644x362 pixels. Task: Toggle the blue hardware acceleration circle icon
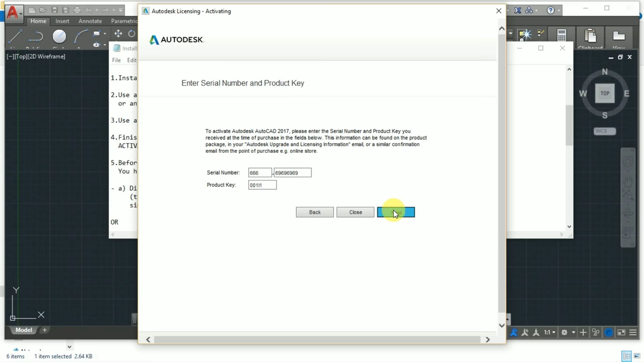pyautogui.click(x=609, y=332)
